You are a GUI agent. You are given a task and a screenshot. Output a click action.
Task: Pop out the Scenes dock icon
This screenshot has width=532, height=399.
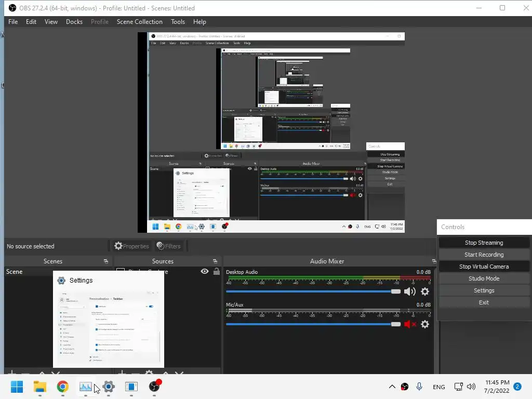pyautogui.click(x=106, y=261)
